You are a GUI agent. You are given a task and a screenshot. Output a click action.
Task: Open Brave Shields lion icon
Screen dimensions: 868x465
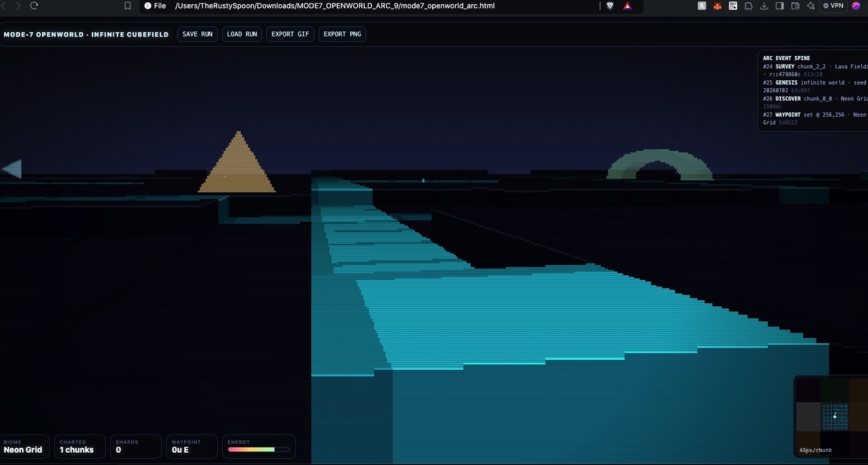pyautogui.click(x=610, y=6)
